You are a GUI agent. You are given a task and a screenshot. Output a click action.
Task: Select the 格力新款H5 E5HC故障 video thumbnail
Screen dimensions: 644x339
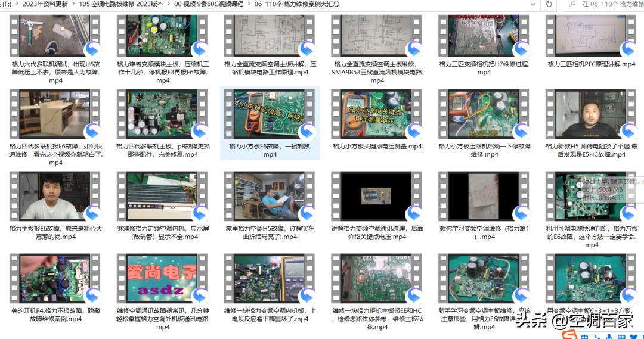click(x=591, y=114)
